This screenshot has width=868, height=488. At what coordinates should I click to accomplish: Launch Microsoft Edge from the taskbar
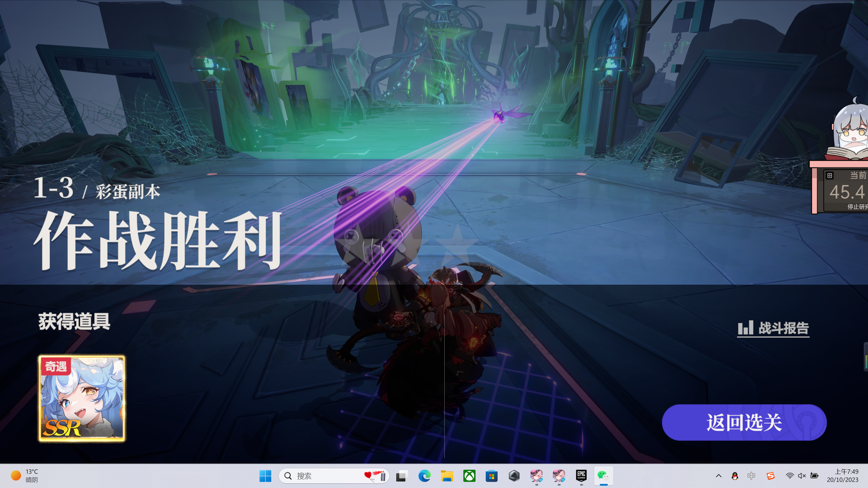[424, 476]
